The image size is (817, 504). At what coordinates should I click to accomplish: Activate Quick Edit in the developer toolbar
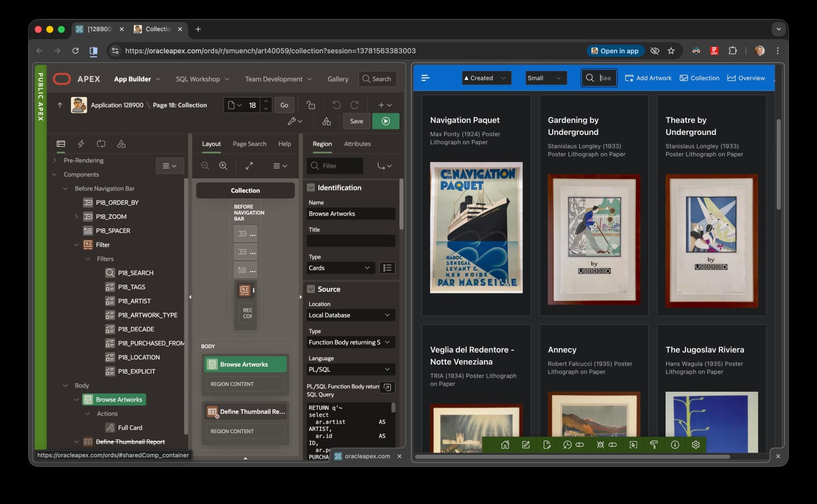(633, 445)
